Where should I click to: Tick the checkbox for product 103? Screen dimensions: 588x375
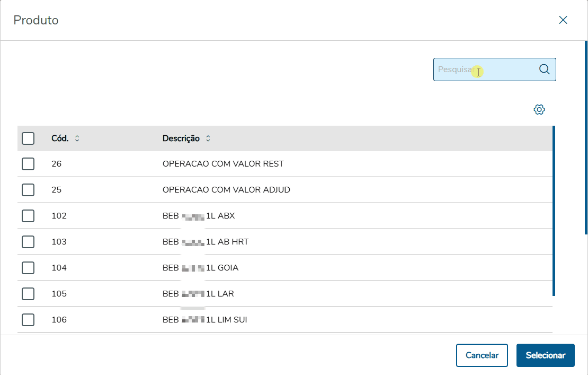(28, 242)
